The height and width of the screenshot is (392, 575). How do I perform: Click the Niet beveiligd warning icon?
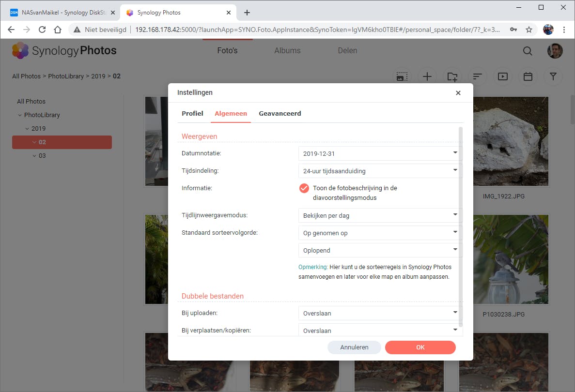coord(77,30)
